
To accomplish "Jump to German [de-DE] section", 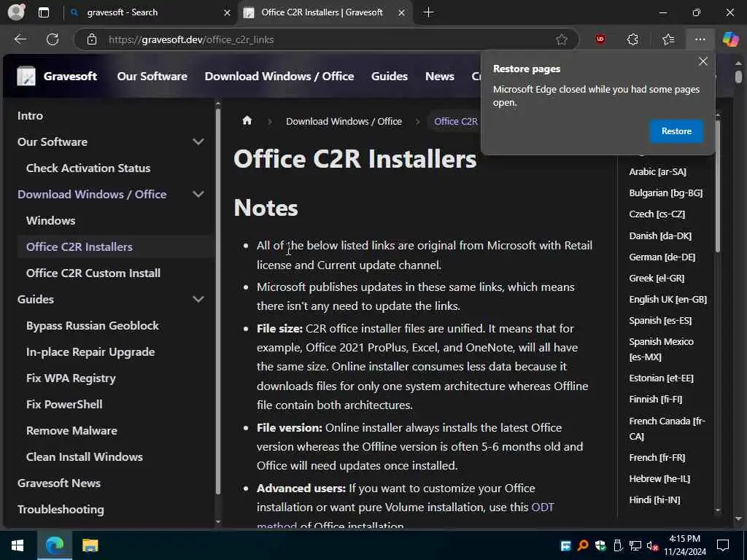I will pyautogui.click(x=662, y=257).
